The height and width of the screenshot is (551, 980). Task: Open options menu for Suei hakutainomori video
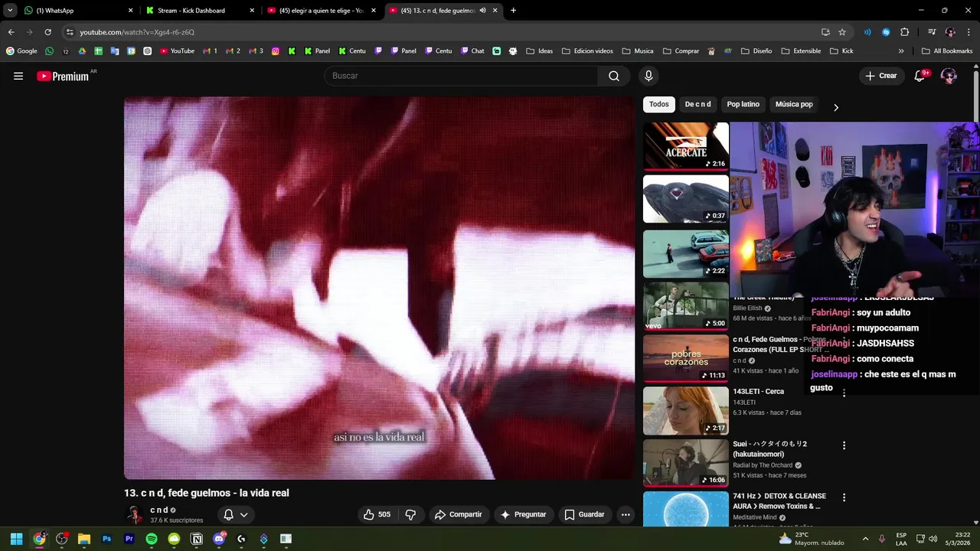pyautogui.click(x=844, y=445)
